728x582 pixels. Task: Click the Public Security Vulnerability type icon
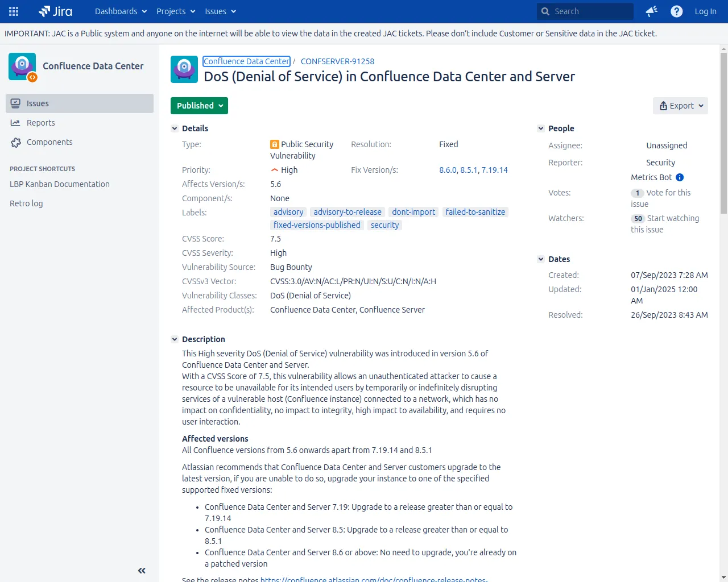click(x=275, y=144)
